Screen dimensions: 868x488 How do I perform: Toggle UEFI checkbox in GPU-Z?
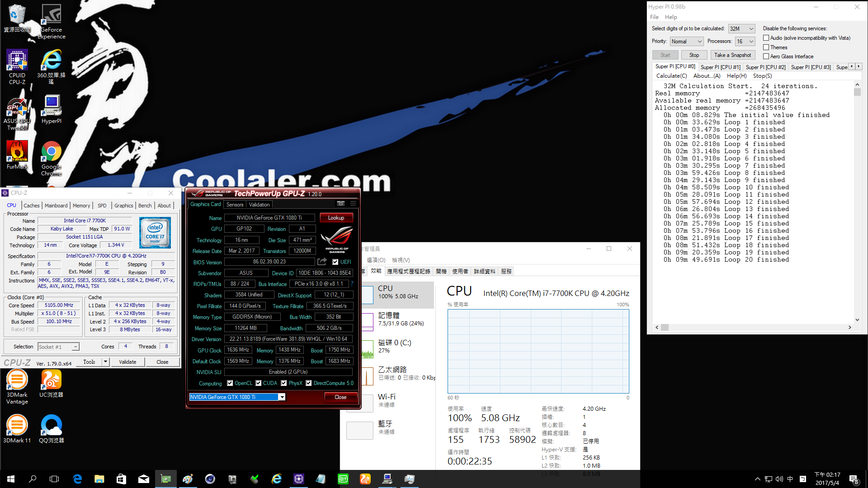335,262
